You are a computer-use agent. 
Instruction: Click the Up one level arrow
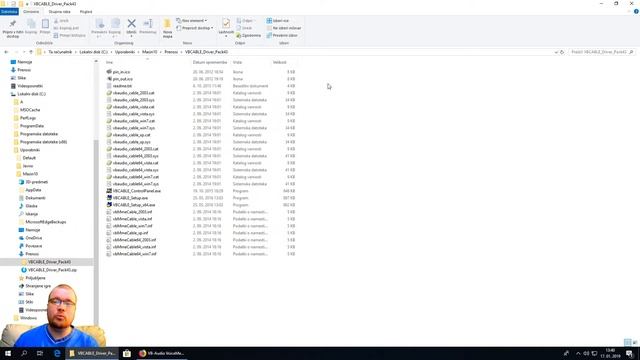[31, 52]
